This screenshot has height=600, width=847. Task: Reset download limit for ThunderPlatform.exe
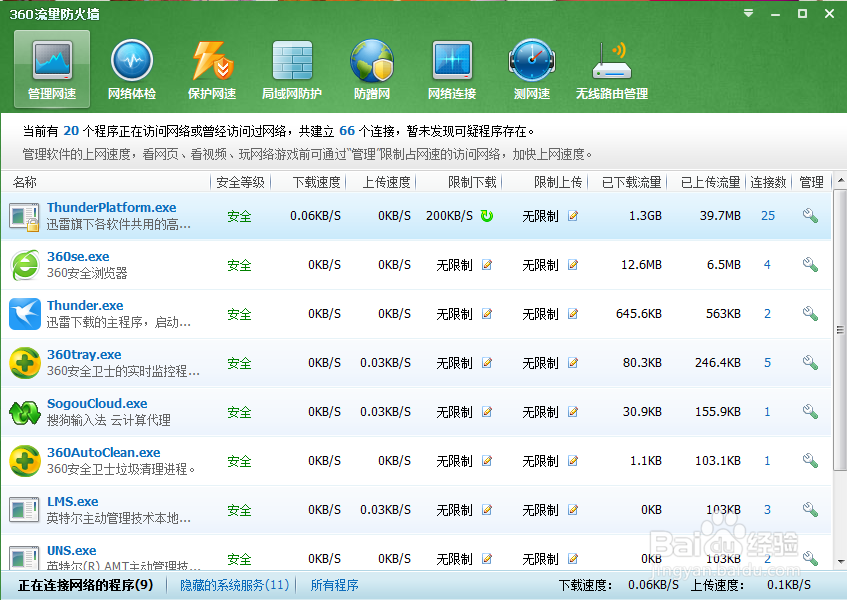click(487, 216)
